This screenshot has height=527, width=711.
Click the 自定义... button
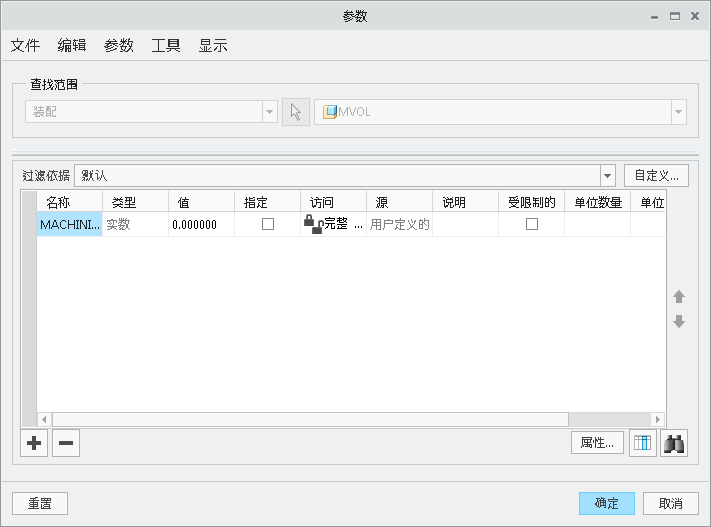656,175
